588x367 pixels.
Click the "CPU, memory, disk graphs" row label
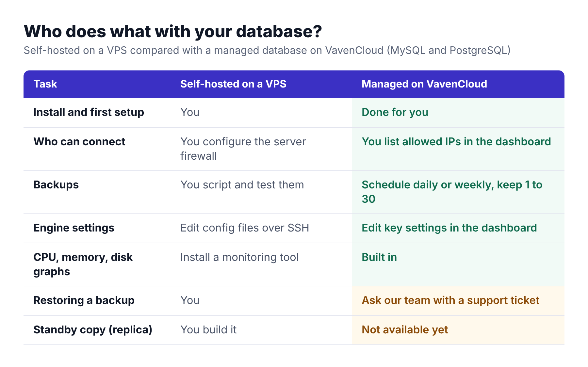point(83,264)
